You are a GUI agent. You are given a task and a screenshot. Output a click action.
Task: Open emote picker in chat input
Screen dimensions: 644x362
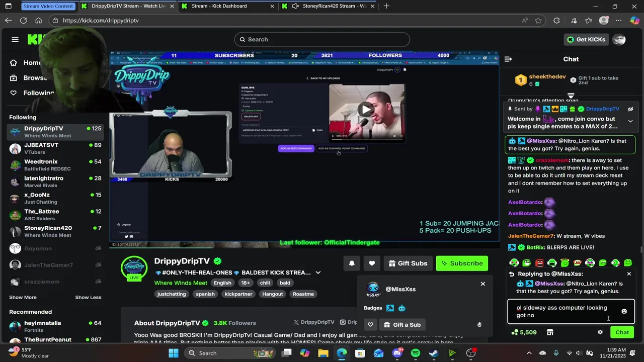(624, 311)
